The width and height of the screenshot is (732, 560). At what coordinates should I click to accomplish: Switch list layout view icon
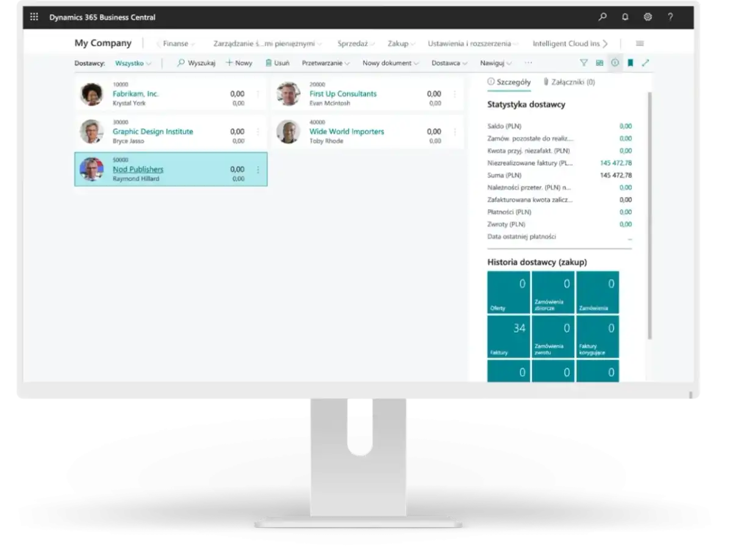[599, 63]
